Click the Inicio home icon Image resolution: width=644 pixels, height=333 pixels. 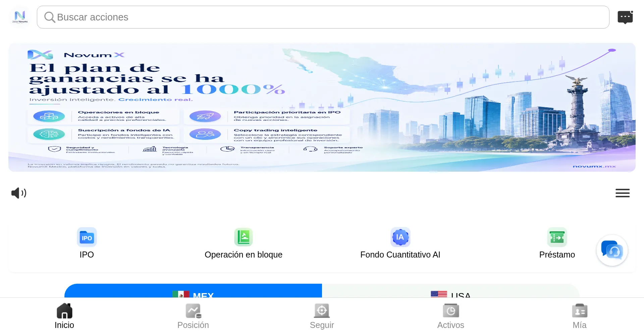pos(64,311)
